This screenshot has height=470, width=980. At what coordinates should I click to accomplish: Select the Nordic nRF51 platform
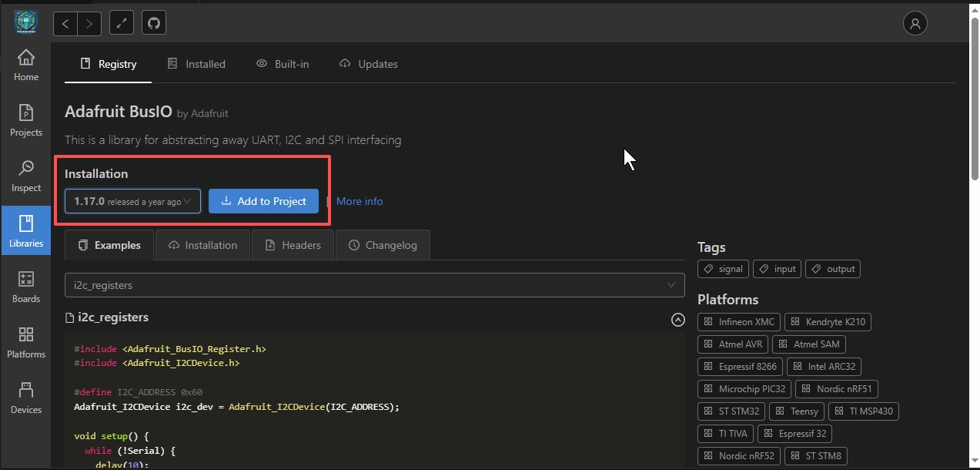[x=837, y=388]
